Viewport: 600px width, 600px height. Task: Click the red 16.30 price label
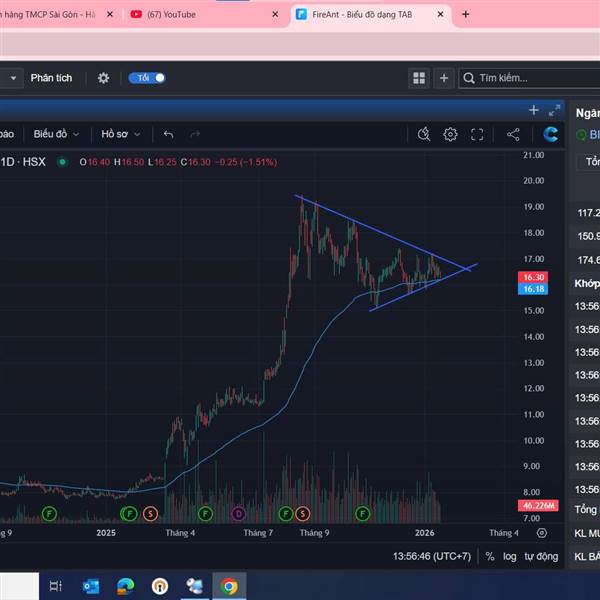[x=533, y=277]
